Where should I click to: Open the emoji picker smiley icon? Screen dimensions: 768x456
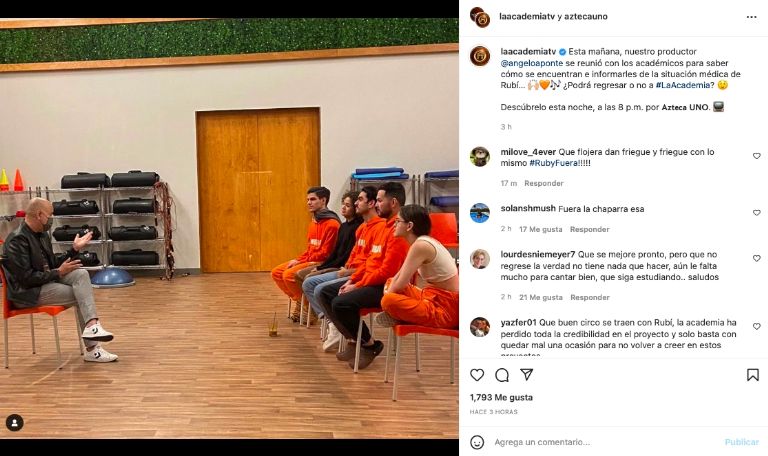[x=477, y=442]
